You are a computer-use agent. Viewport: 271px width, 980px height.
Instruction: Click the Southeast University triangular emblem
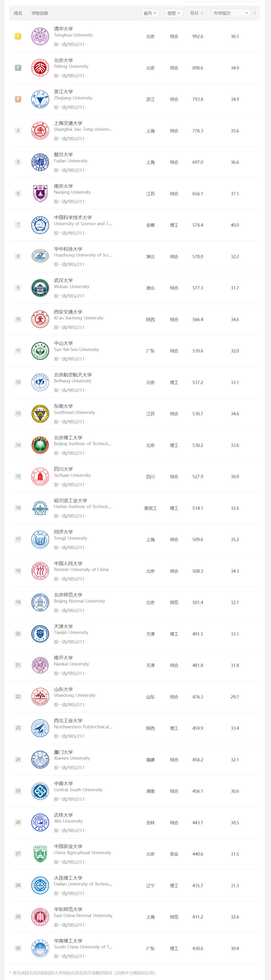click(40, 414)
